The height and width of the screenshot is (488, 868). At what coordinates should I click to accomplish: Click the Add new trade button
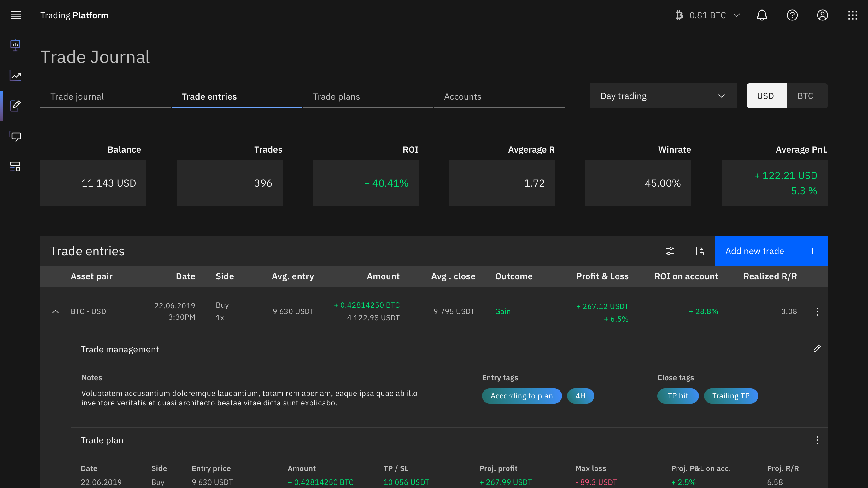point(771,251)
